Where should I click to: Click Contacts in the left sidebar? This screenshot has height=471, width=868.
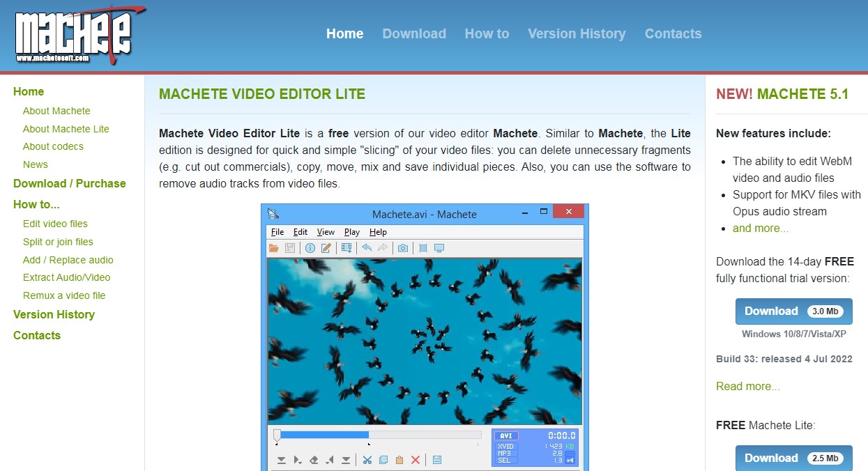(x=37, y=335)
